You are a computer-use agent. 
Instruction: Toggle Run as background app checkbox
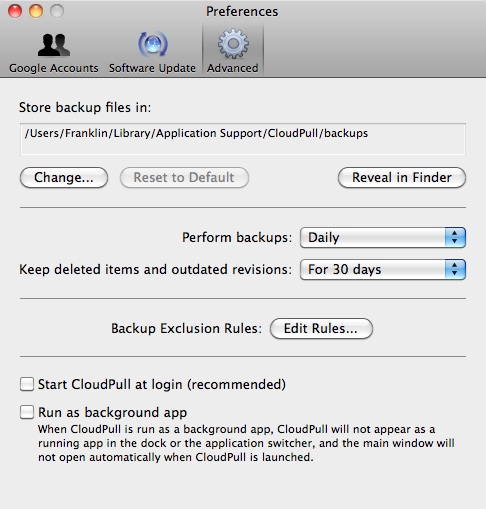pos(27,412)
